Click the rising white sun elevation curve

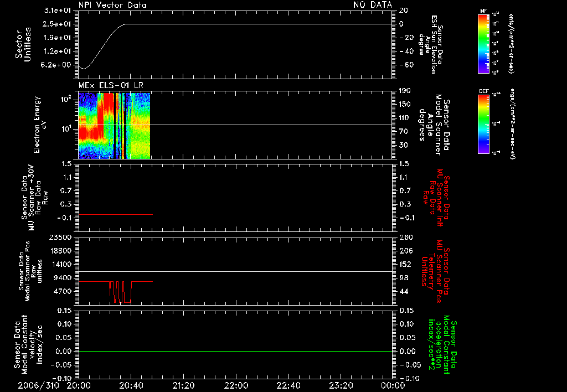[x=103, y=45]
